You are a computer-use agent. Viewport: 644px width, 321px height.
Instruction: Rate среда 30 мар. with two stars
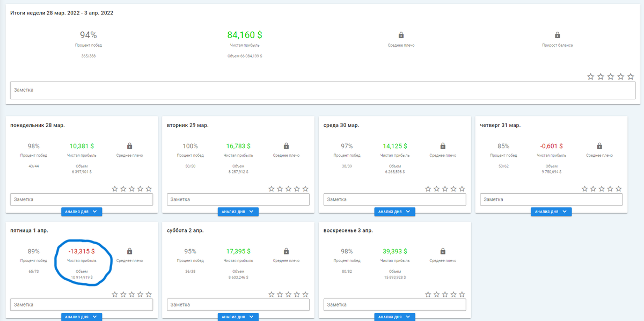click(x=436, y=189)
